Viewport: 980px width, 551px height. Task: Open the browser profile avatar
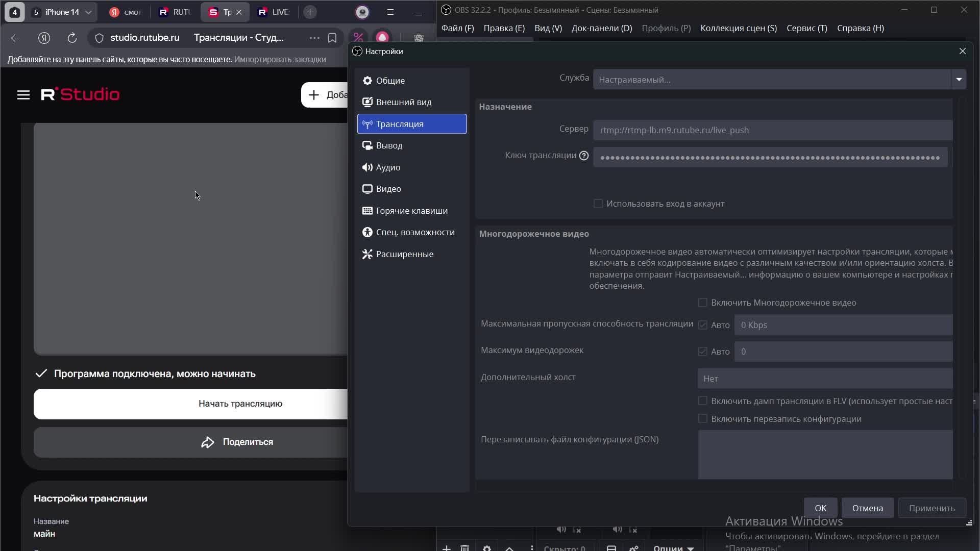coord(362,12)
